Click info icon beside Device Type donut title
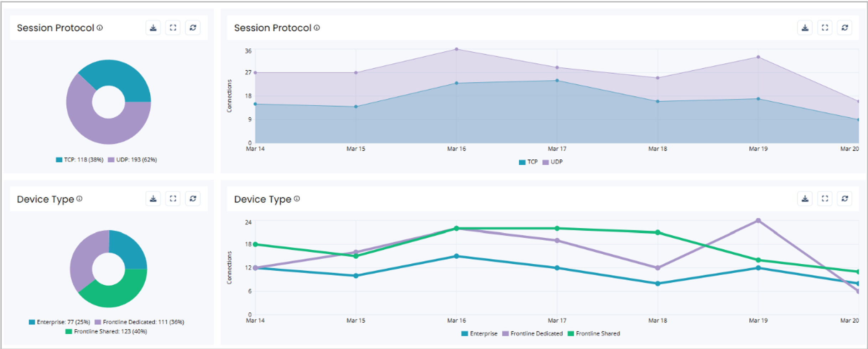The height and width of the screenshot is (349, 868). [x=79, y=199]
